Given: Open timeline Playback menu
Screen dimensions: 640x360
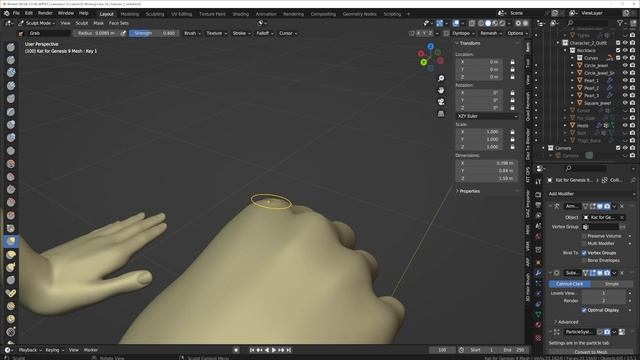Looking at the screenshot, I should click(x=30, y=350).
